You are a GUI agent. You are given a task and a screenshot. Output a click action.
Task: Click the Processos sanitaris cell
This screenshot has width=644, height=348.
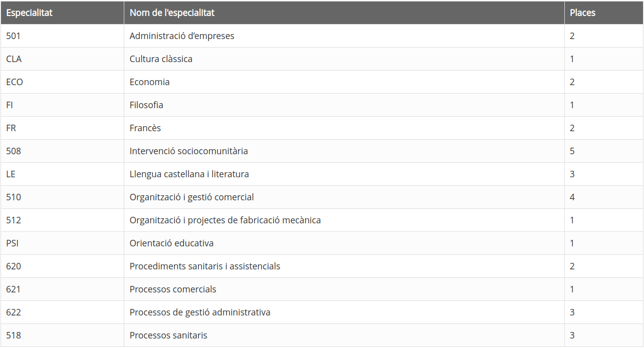tap(344, 335)
